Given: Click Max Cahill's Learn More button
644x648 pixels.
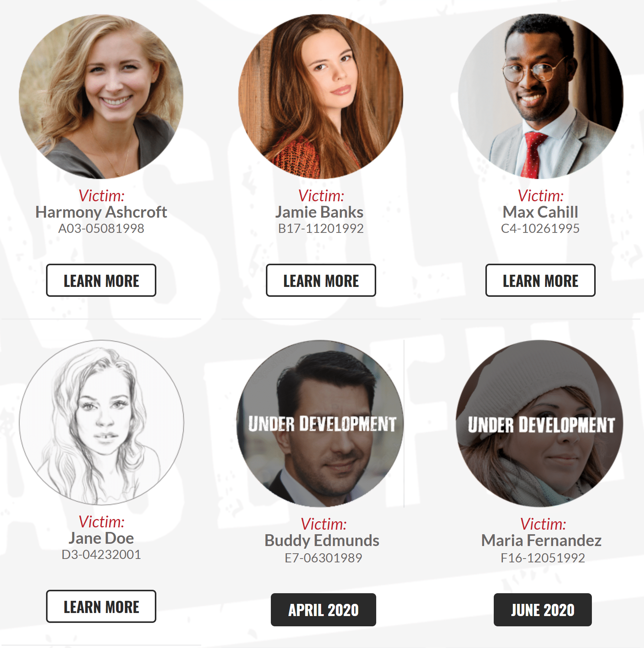Looking at the screenshot, I should [x=541, y=280].
